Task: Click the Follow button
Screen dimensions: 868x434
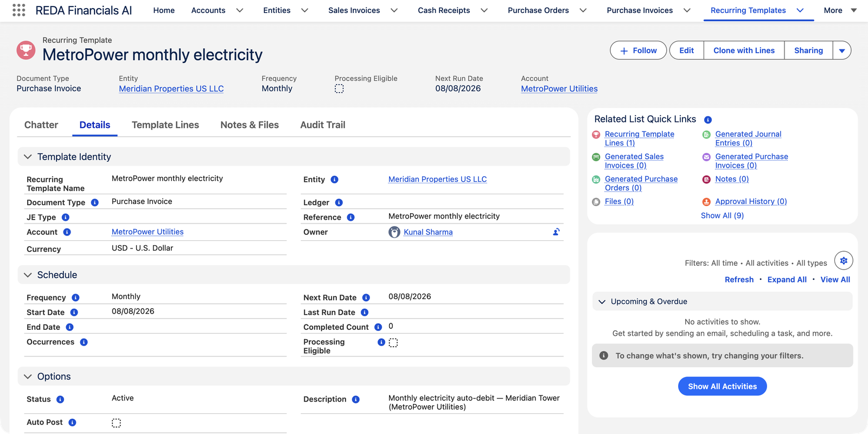Action: tap(639, 50)
